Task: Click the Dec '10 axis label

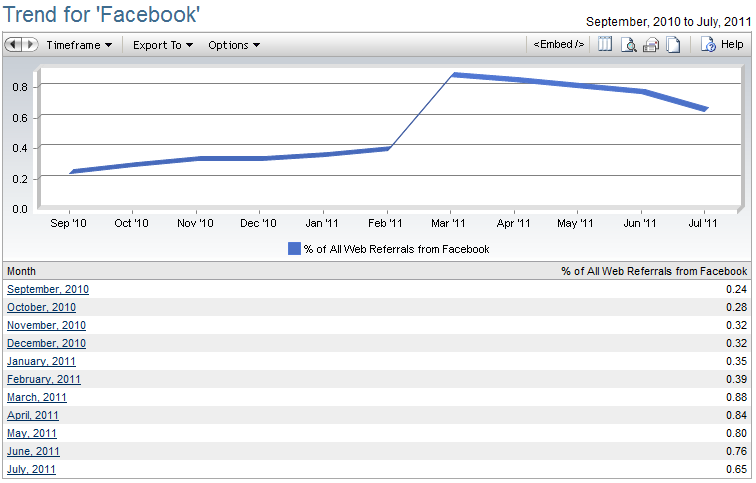Action: coord(258,223)
